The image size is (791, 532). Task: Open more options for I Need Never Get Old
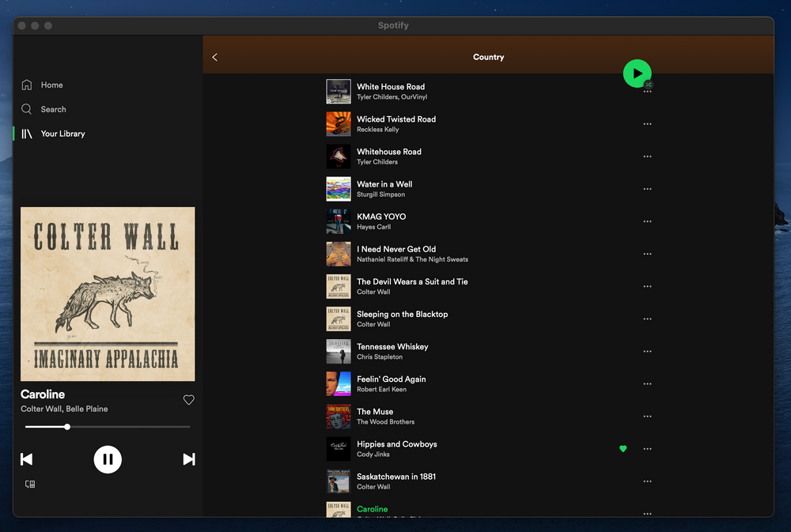click(647, 254)
